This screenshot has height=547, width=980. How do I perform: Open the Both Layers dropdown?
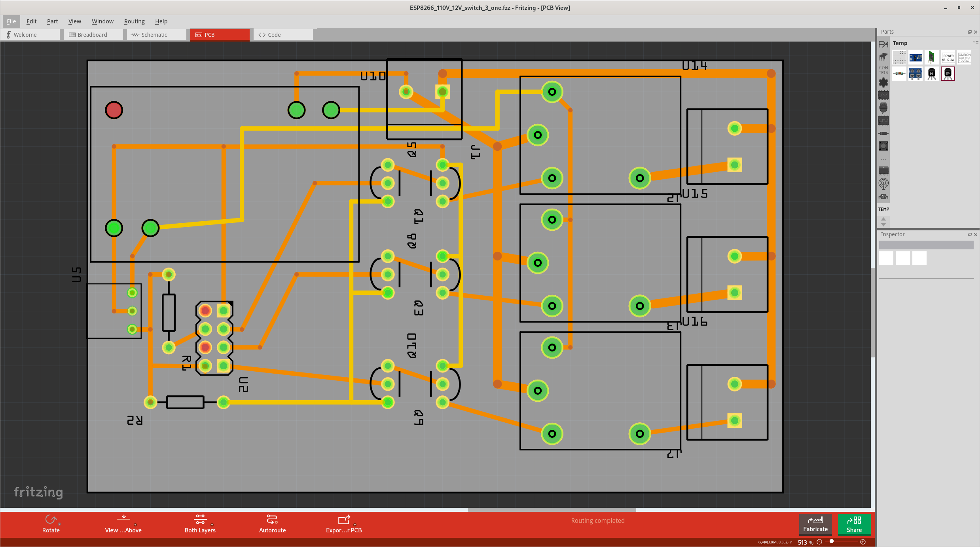[x=212, y=525]
